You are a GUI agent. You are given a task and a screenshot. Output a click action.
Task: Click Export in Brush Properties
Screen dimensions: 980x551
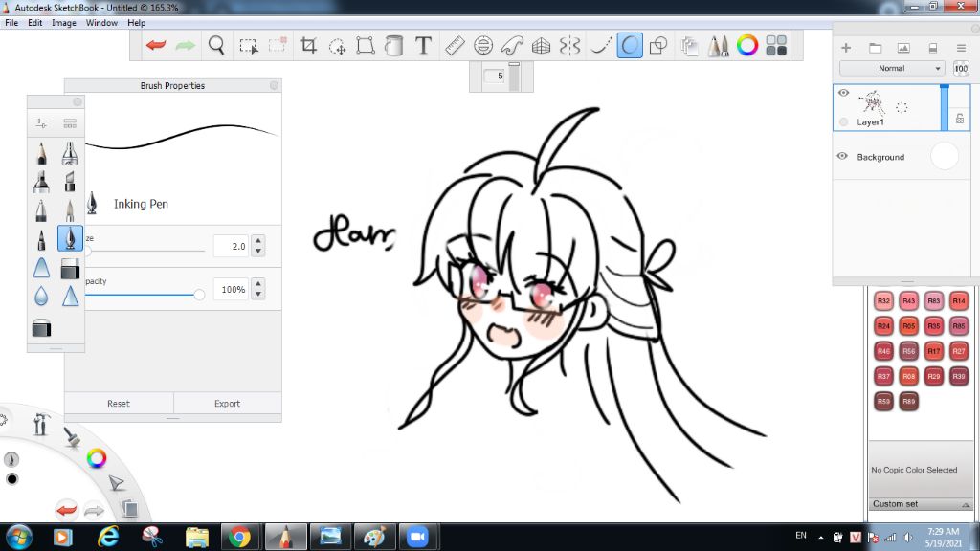(227, 404)
